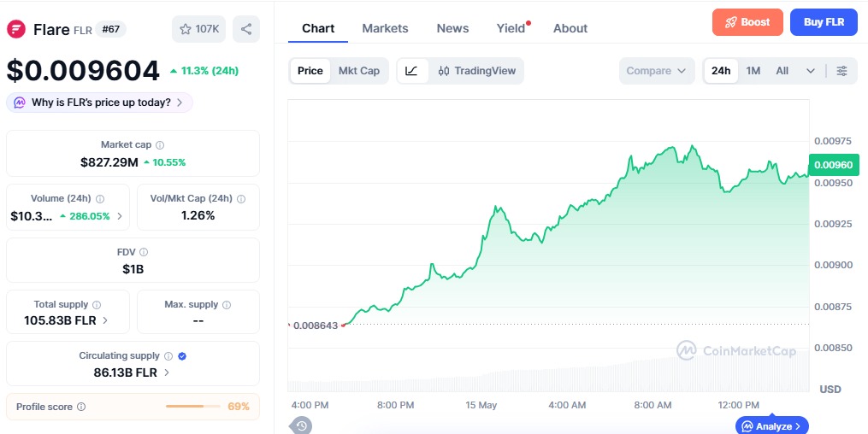
Task: Open the Chart tab
Action: pyautogui.click(x=318, y=28)
